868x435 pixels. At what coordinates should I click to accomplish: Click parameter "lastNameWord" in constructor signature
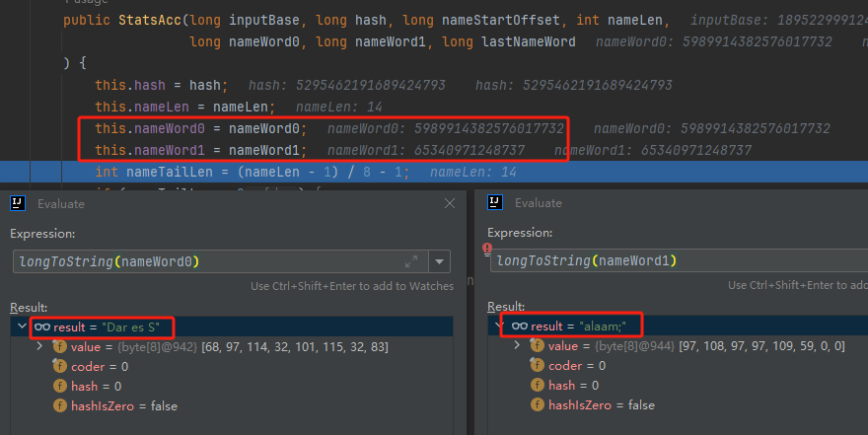point(528,42)
